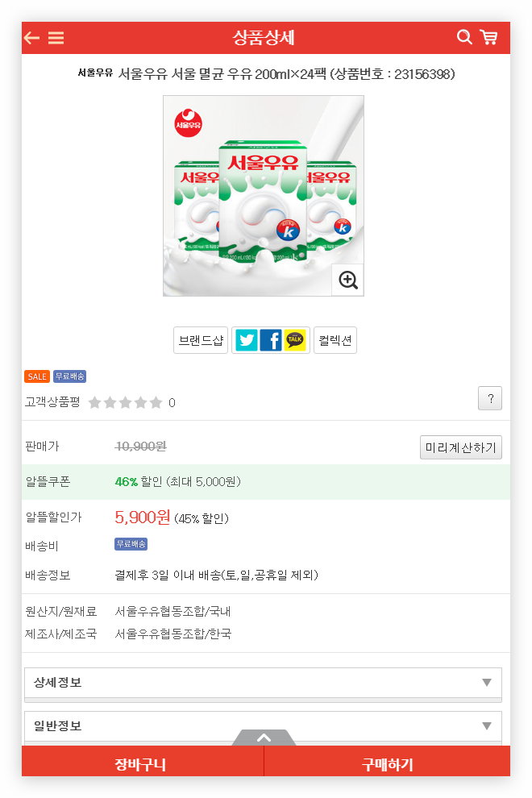532x798 pixels.
Task: Click 미리계산하기 to precalculate price
Action: click(x=461, y=447)
